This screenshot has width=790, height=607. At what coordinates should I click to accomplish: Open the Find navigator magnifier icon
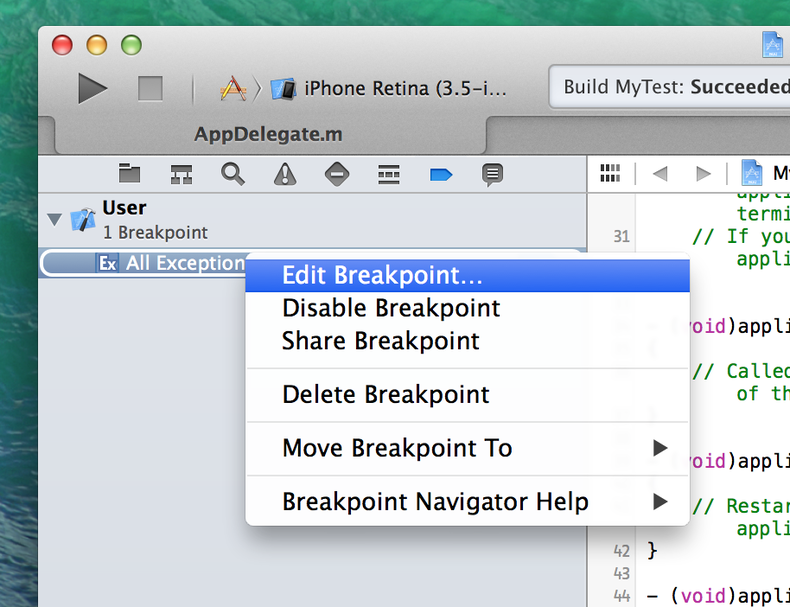[x=233, y=174]
